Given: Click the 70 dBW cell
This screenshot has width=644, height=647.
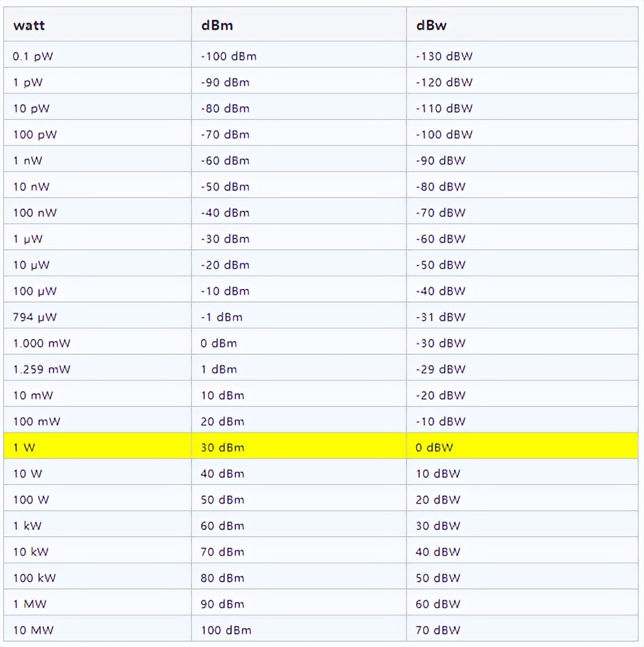Looking at the screenshot, I should [438, 630].
